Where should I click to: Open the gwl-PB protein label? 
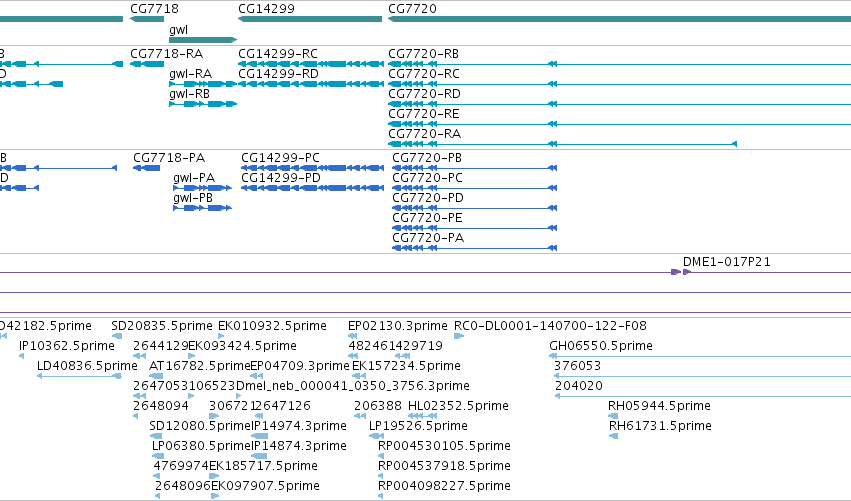(193, 198)
